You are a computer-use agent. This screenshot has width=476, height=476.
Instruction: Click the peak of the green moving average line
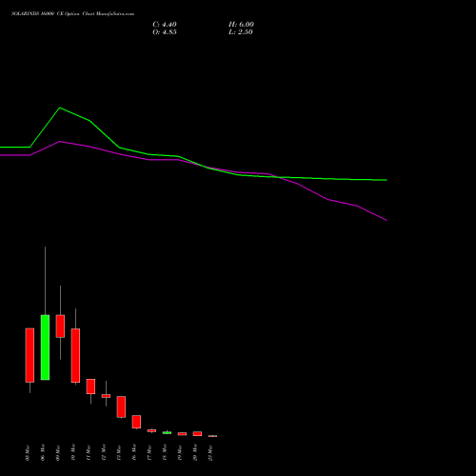click(60, 108)
